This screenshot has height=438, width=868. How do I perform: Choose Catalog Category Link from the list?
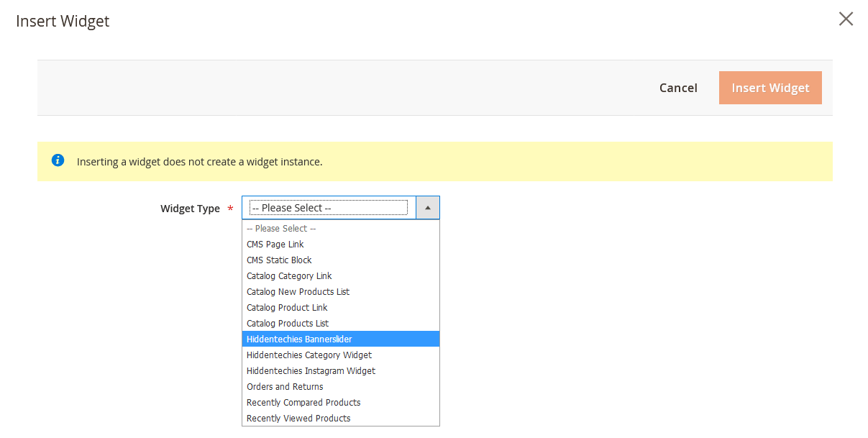click(x=289, y=275)
